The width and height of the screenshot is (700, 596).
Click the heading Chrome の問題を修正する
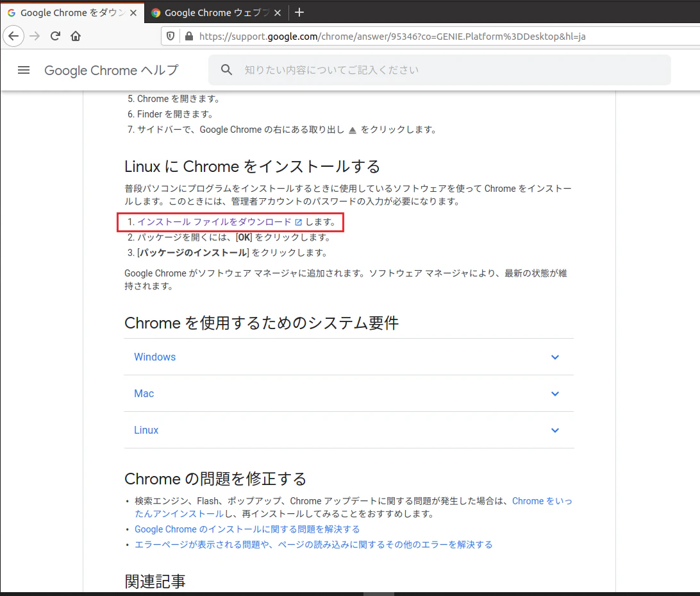pyautogui.click(x=215, y=479)
